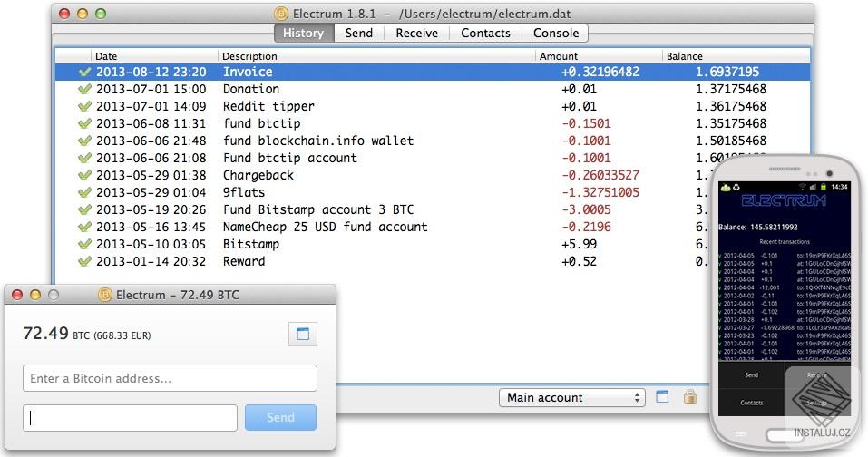The image size is (868, 457).
Task: Click amount -3.0005
Action: (x=586, y=209)
